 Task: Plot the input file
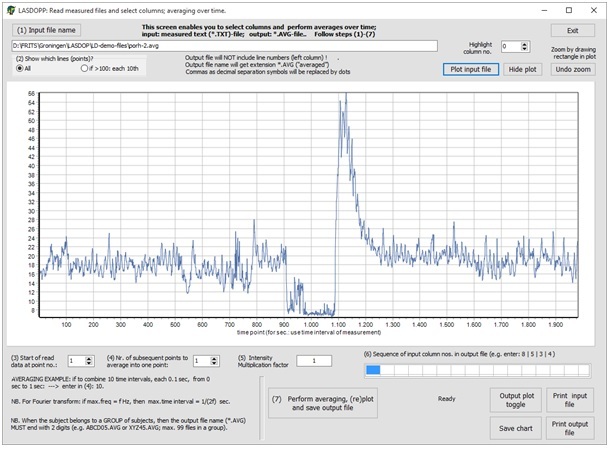coord(471,69)
